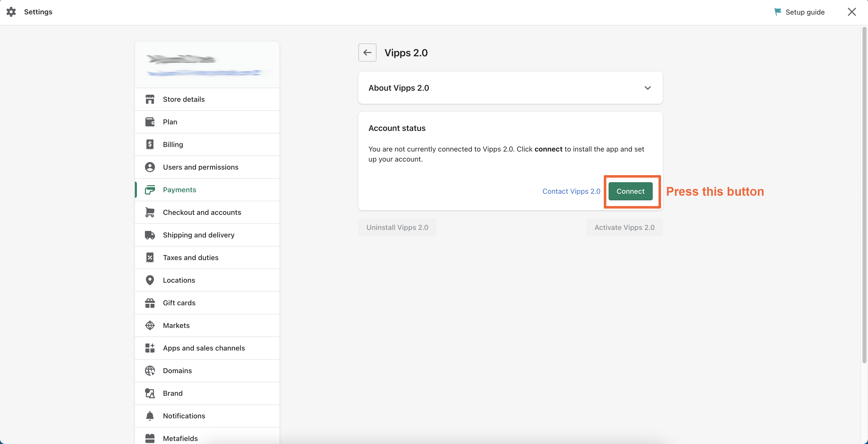Click the Gift cards present icon

[x=150, y=303]
